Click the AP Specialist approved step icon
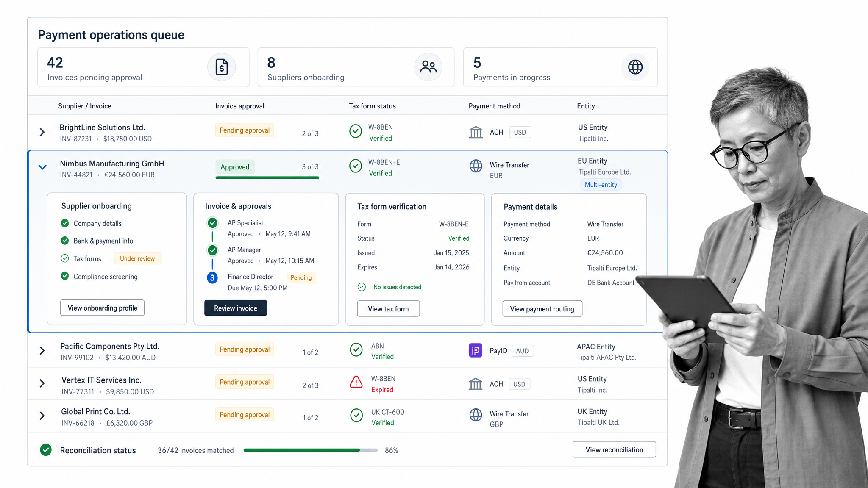The image size is (868, 488). (x=212, y=223)
